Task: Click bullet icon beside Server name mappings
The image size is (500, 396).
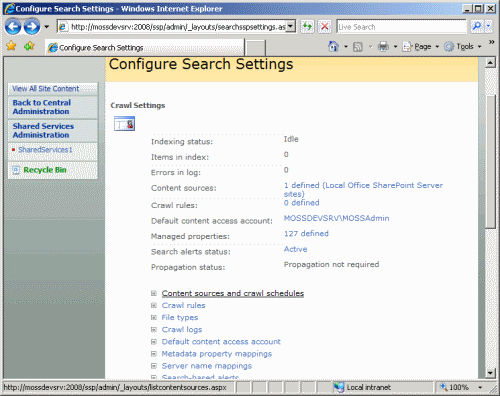Action: 154,366
